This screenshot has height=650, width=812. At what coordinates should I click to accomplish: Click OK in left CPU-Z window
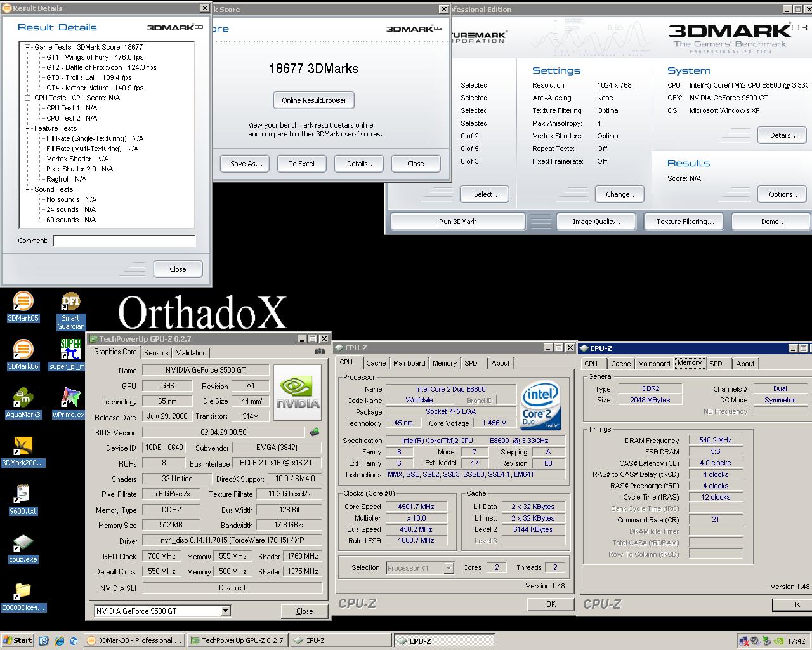(x=551, y=604)
